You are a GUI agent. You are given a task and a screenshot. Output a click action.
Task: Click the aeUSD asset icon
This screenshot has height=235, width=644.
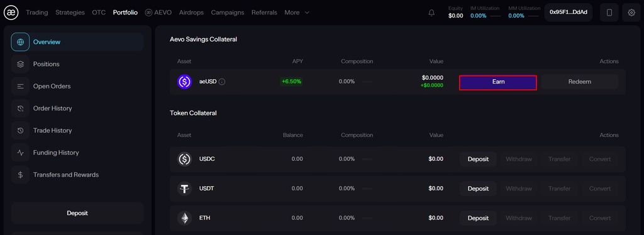[x=184, y=82]
